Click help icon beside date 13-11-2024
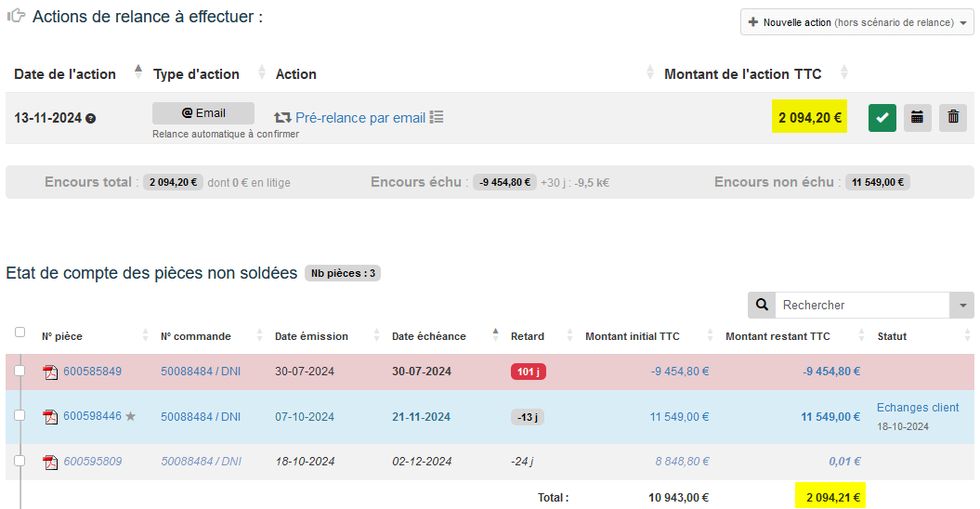The image size is (980, 509). pyautogui.click(x=91, y=119)
